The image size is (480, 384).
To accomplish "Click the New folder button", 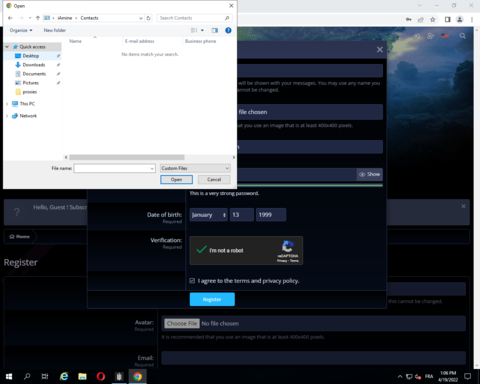I will tap(55, 30).
